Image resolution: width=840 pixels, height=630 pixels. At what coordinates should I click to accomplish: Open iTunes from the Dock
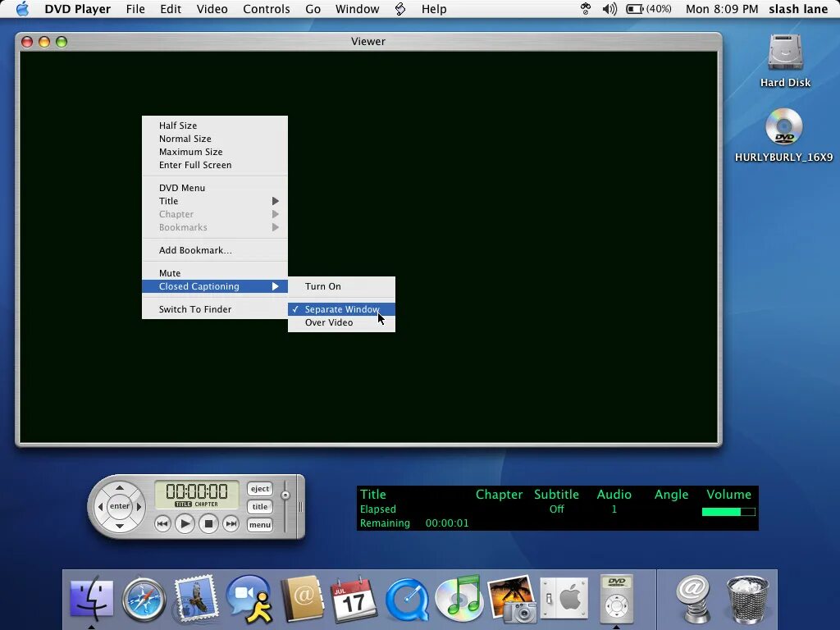coord(459,599)
